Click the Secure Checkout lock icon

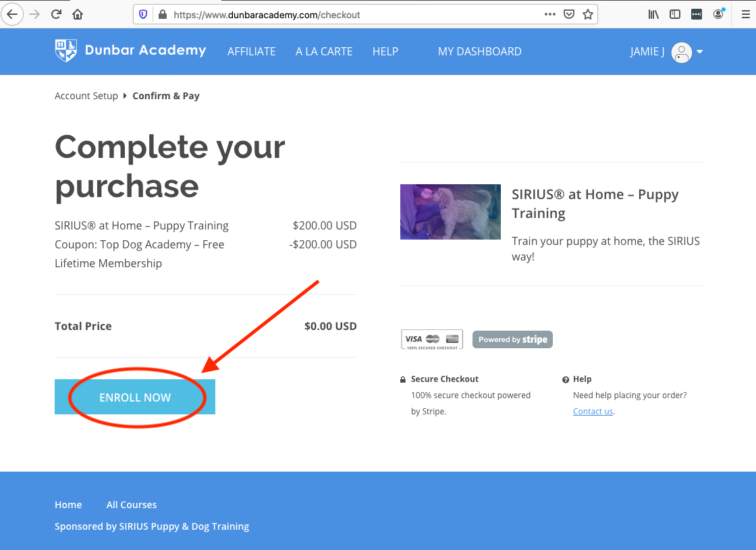click(x=403, y=379)
